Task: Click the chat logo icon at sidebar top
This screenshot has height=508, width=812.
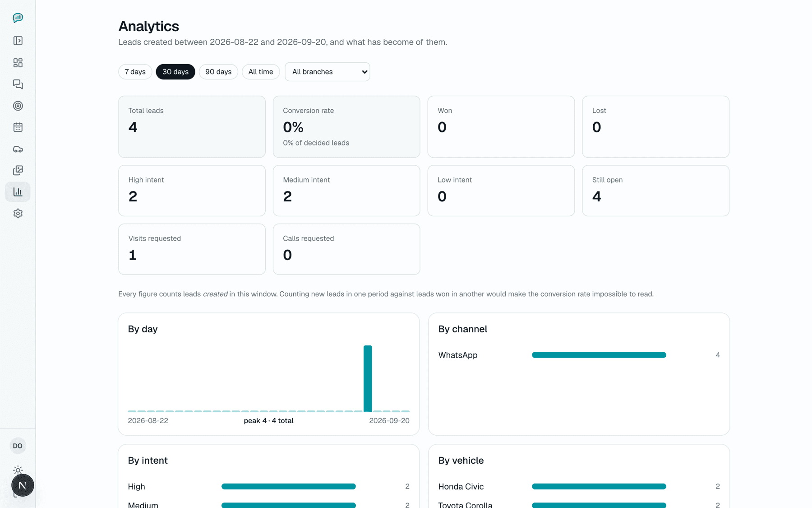Action: pos(18,18)
